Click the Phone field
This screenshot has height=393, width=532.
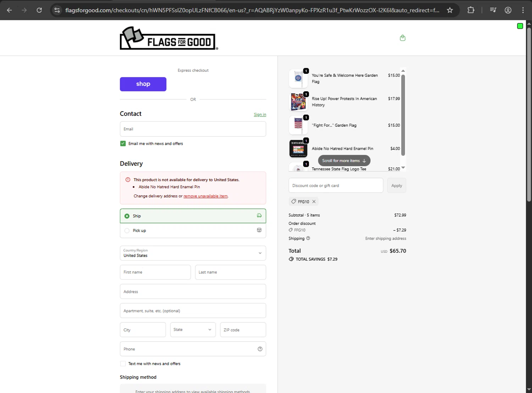click(193, 349)
